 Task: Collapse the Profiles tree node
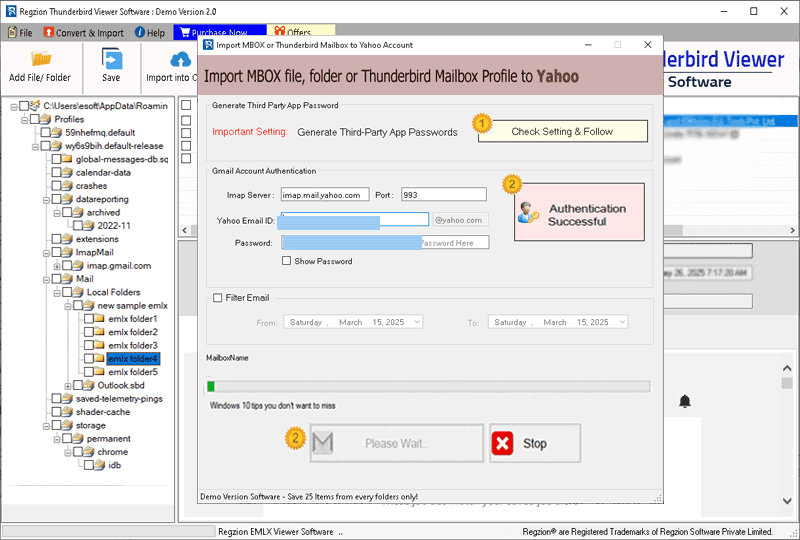coord(24,120)
